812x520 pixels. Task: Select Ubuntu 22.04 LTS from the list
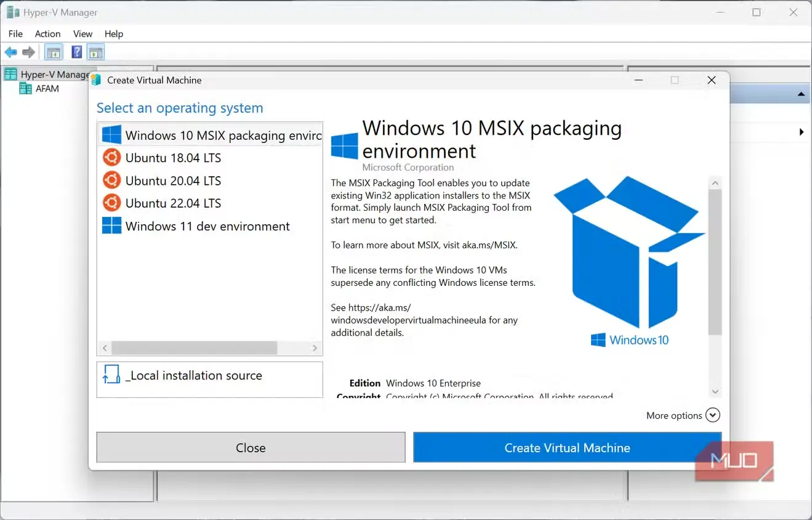coord(210,203)
